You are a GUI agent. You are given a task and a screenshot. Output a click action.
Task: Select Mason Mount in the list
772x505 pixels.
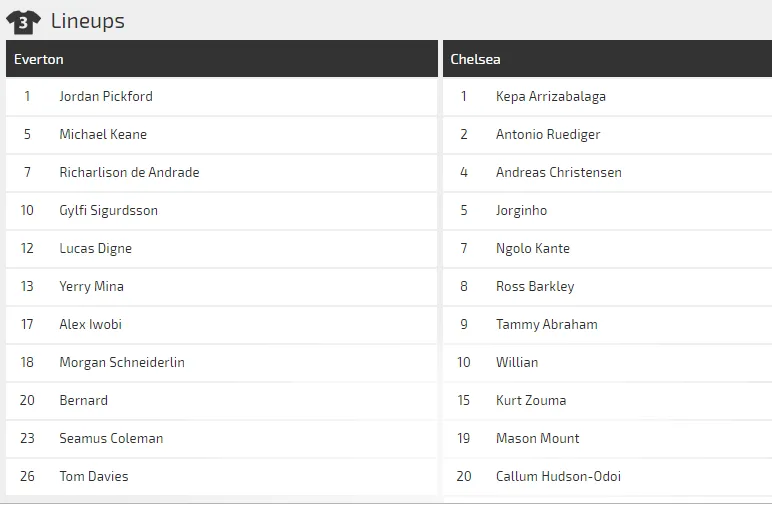click(538, 439)
